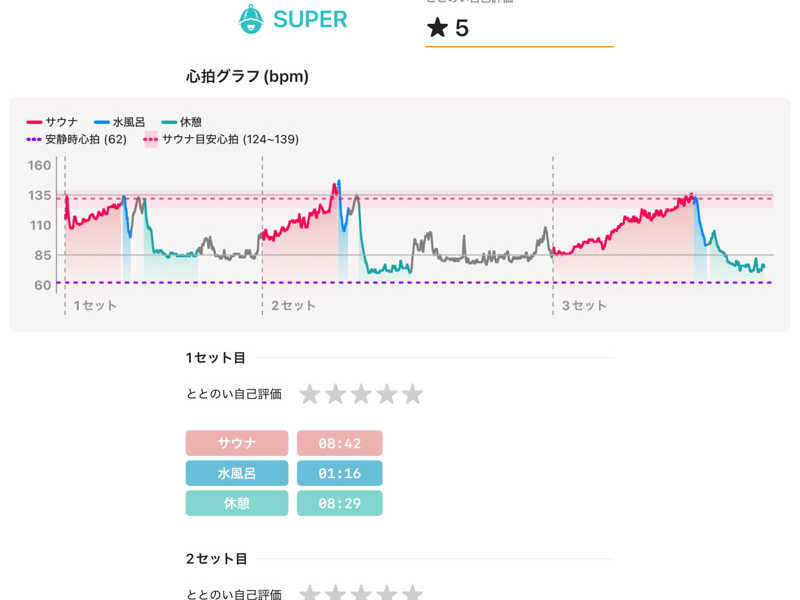The image size is (800, 600).
Task: Edit the 08:42 sauna time field
Action: [340, 443]
